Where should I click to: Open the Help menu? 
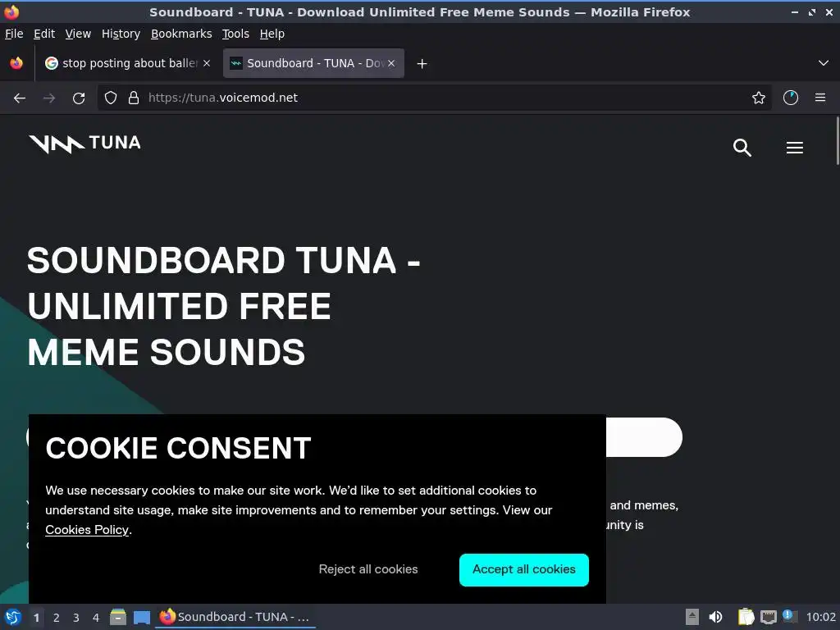click(272, 34)
